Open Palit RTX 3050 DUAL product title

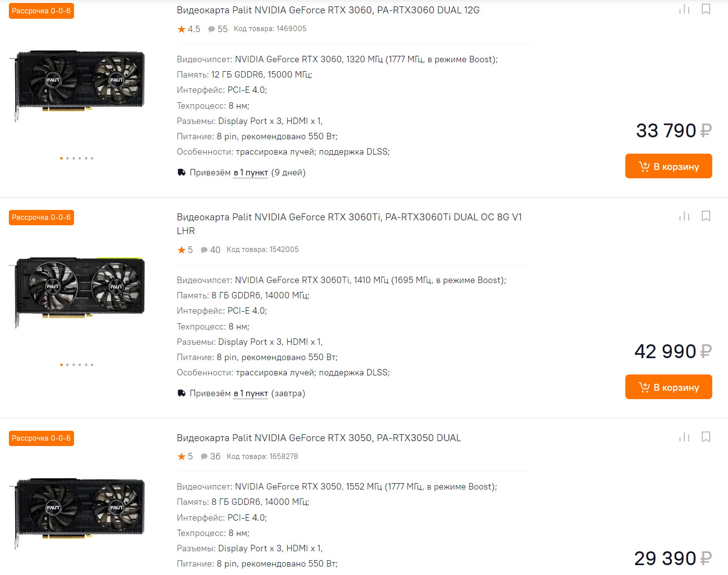[319, 438]
